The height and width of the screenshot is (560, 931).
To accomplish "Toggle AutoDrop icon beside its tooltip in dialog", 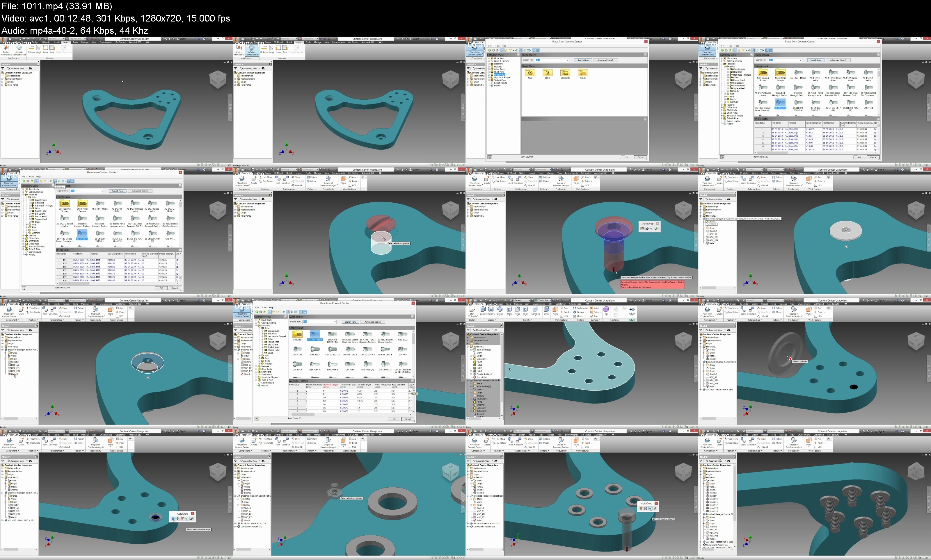I will (x=55, y=181).
